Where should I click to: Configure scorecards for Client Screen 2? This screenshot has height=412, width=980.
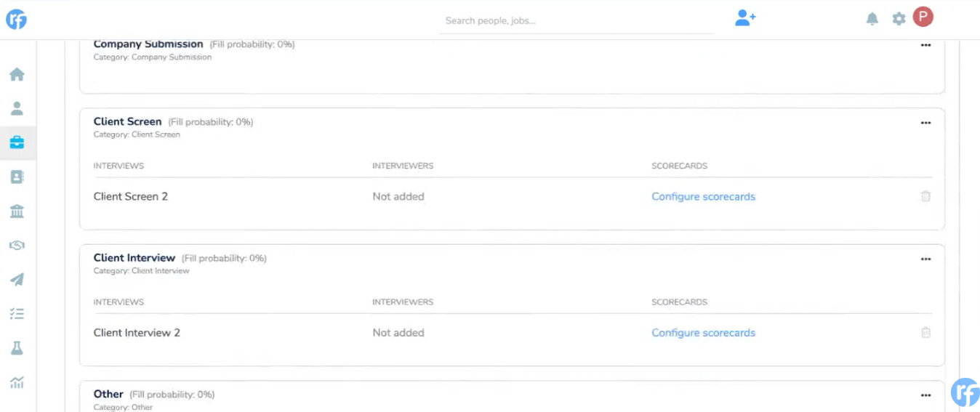703,196
